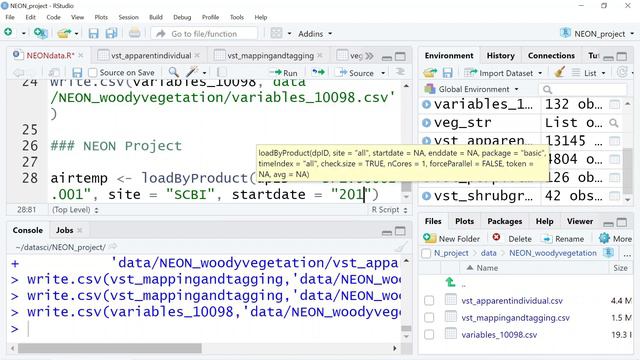Click the workspace panes grid icon
This screenshot has height=360, width=640.
click(276, 33)
